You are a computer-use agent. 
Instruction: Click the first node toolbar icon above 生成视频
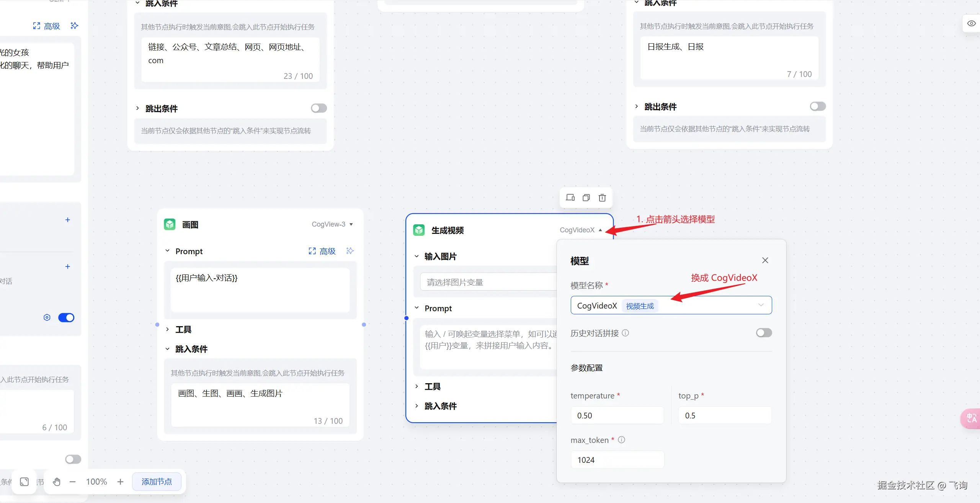(570, 198)
